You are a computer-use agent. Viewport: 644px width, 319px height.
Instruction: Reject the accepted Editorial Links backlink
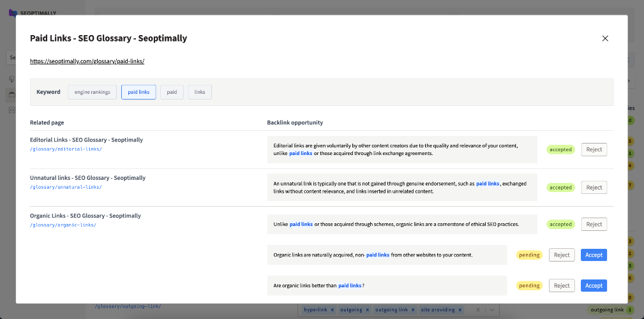click(x=594, y=149)
